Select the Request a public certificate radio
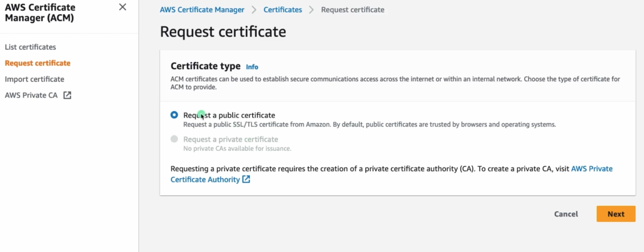This screenshot has width=644, height=252. [x=174, y=115]
